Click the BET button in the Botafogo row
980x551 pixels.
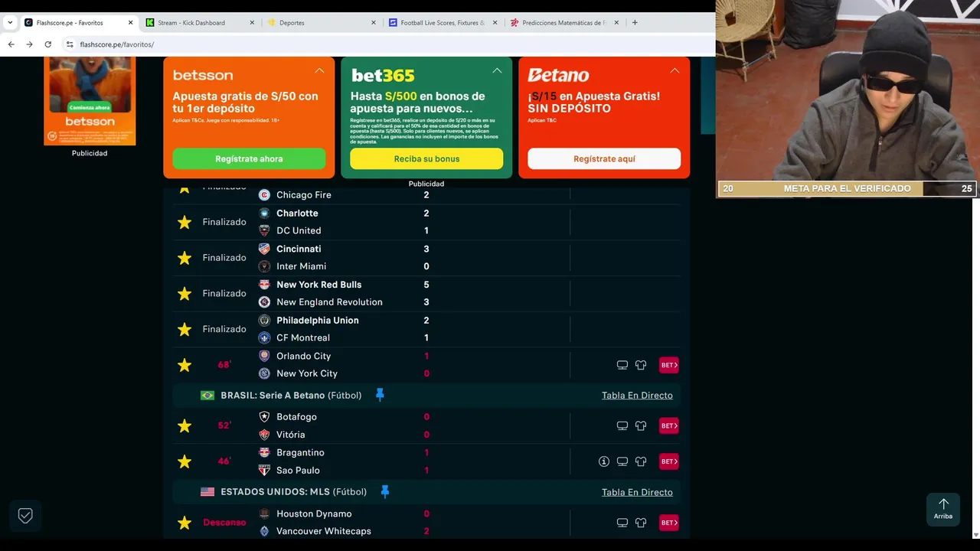tap(669, 425)
